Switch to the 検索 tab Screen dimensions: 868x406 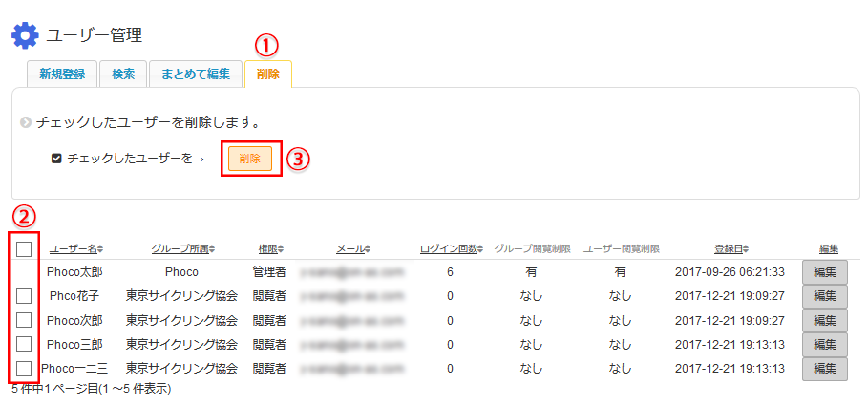click(x=123, y=75)
